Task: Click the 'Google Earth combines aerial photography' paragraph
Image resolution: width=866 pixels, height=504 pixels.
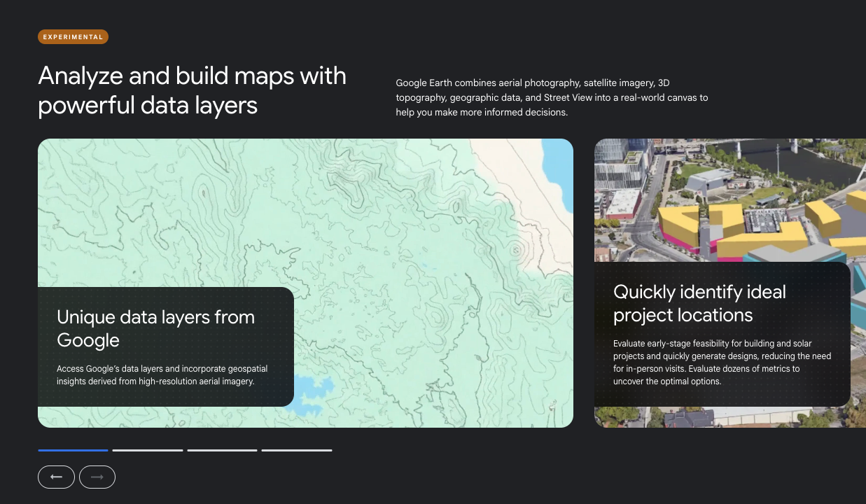Action: pos(552,97)
